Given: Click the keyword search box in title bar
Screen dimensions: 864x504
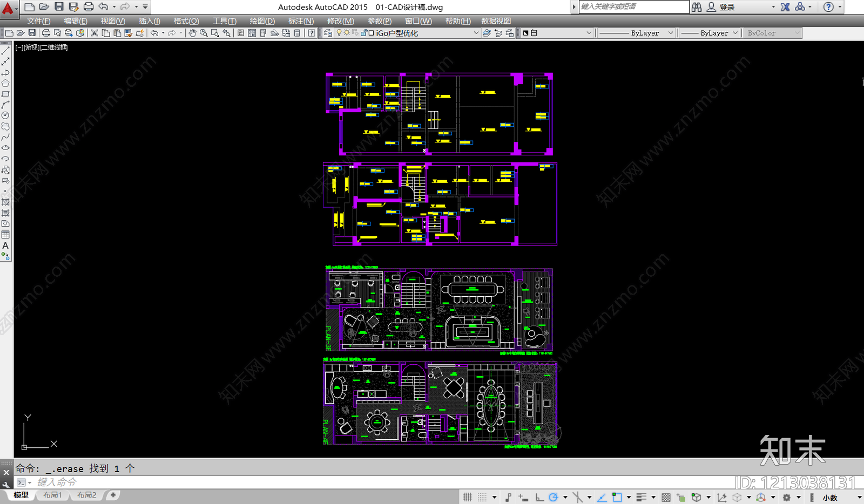Looking at the screenshot, I should (x=634, y=6).
